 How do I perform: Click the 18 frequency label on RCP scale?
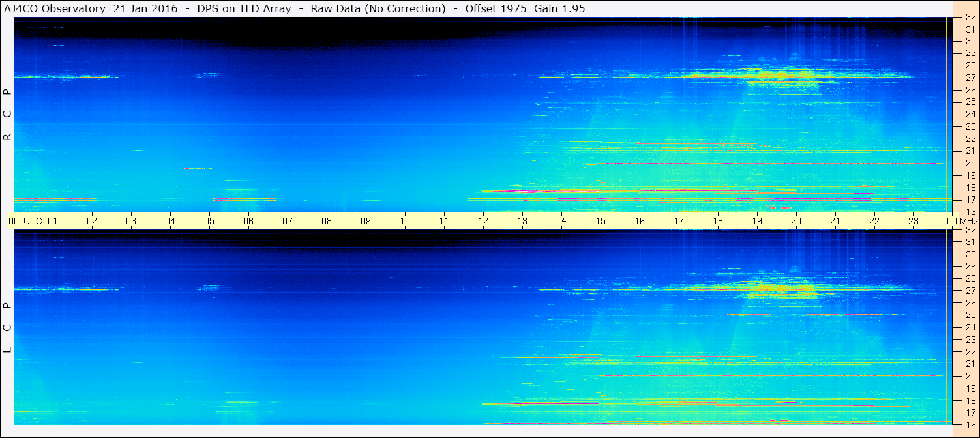(970, 187)
